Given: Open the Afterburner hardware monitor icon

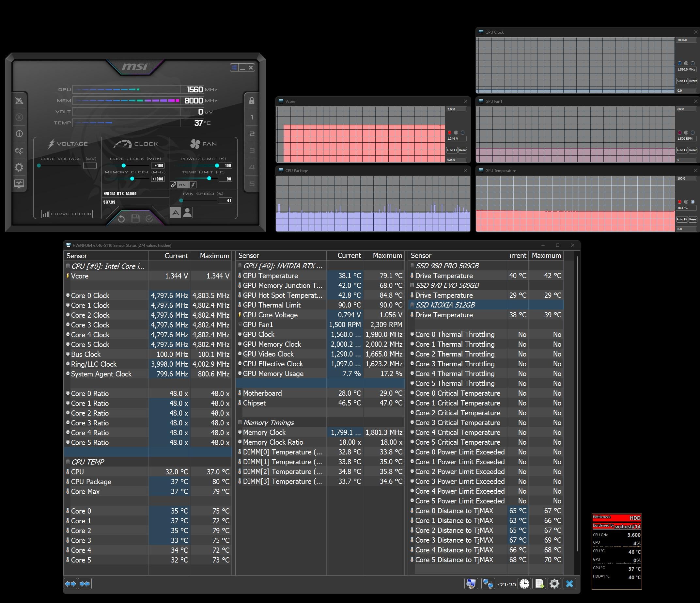Looking at the screenshot, I should (19, 184).
